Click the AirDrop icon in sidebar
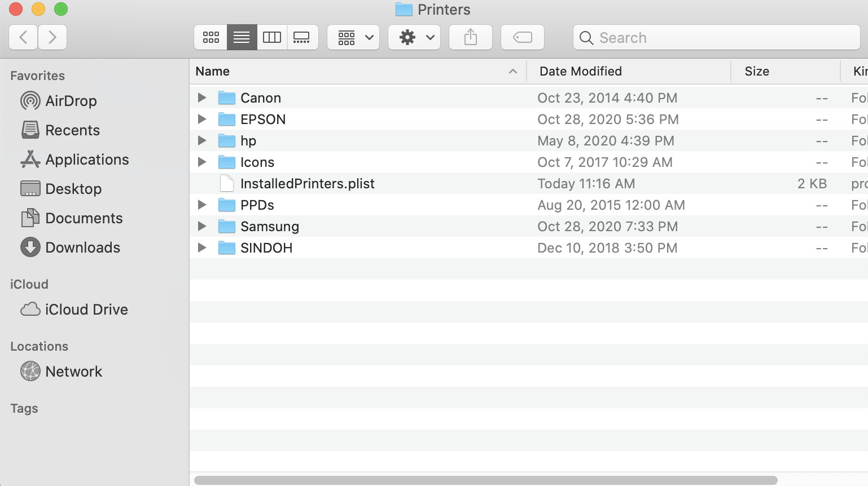The height and width of the screenshot is (486, 868). pyautogui.click(x=30, y=101)
